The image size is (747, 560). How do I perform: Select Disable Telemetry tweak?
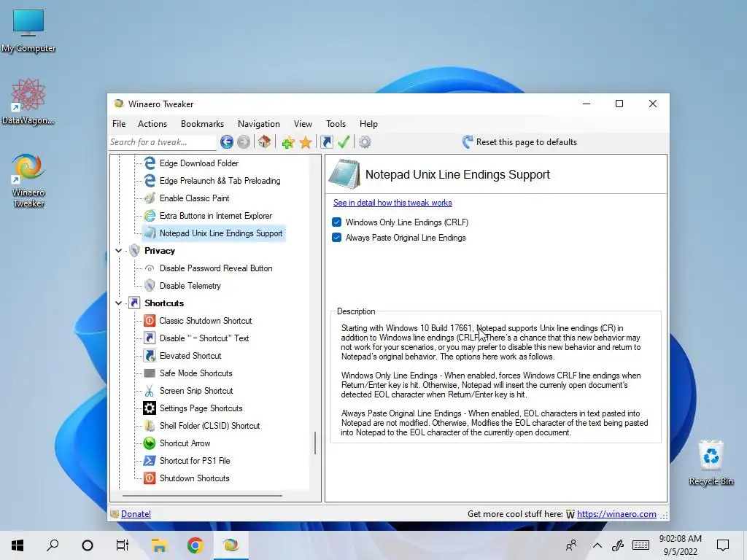coord(190,286)
